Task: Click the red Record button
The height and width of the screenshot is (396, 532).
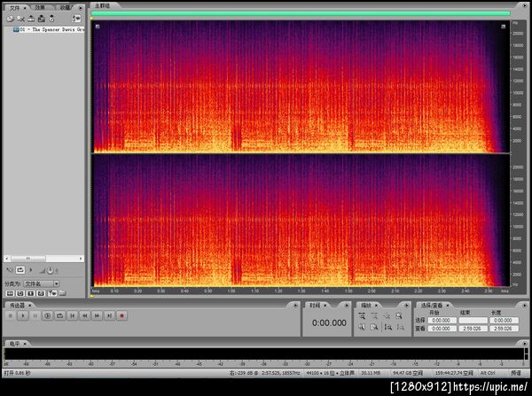Action: tap(122, 315)
